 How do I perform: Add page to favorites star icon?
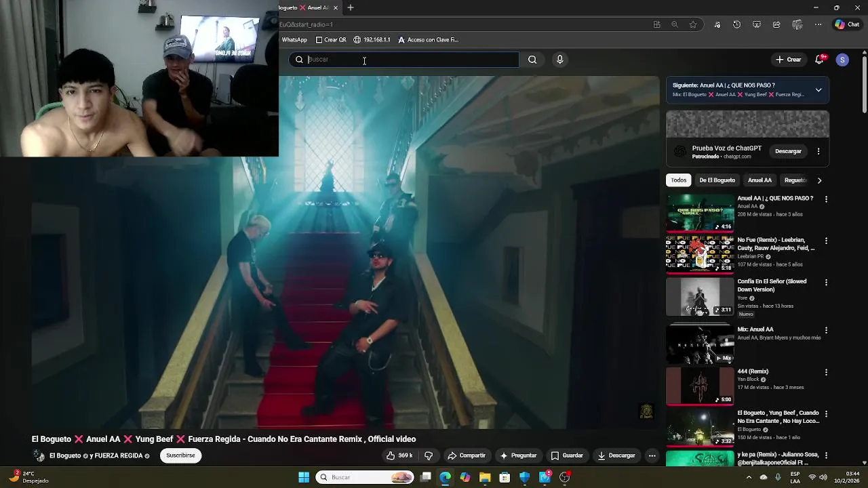tap(692, 24)
